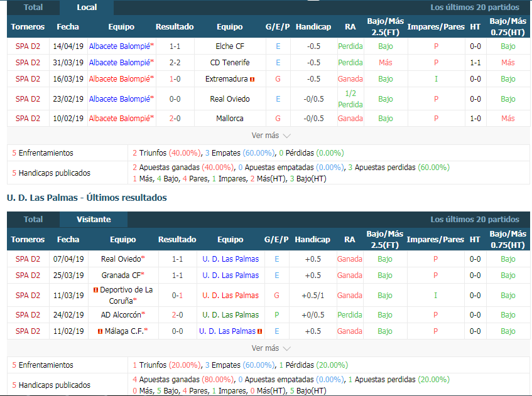Click the '2 Triunfos (40.00%)' summary

tap(166, 153)
